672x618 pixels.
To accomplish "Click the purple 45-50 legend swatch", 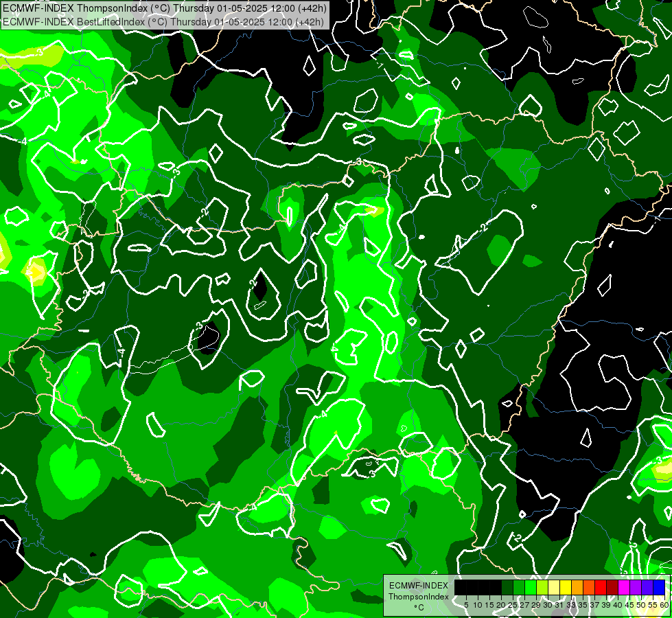I will (636, 587).
